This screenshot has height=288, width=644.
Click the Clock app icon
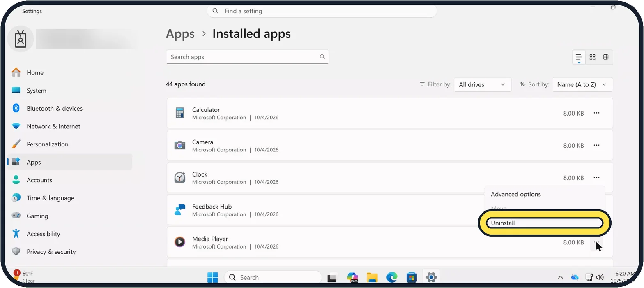tap(179, 177)
